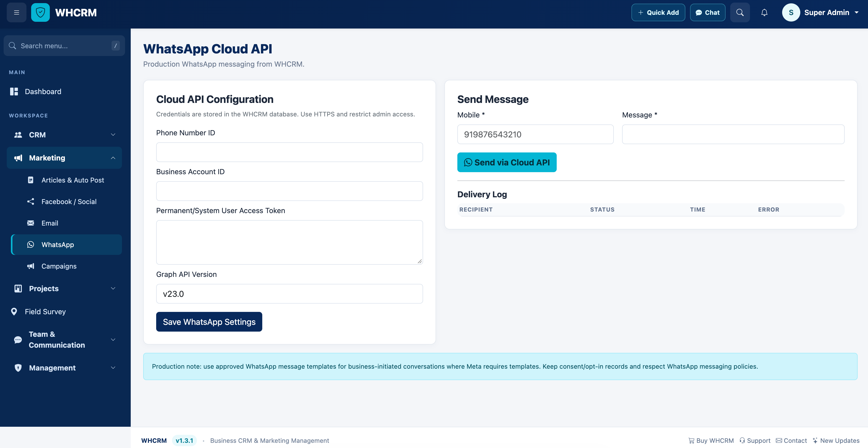Screen dimensions: 868x448
Task: Click the WhatsApp Cloud API page heading
Action: [x=208, y=49]
